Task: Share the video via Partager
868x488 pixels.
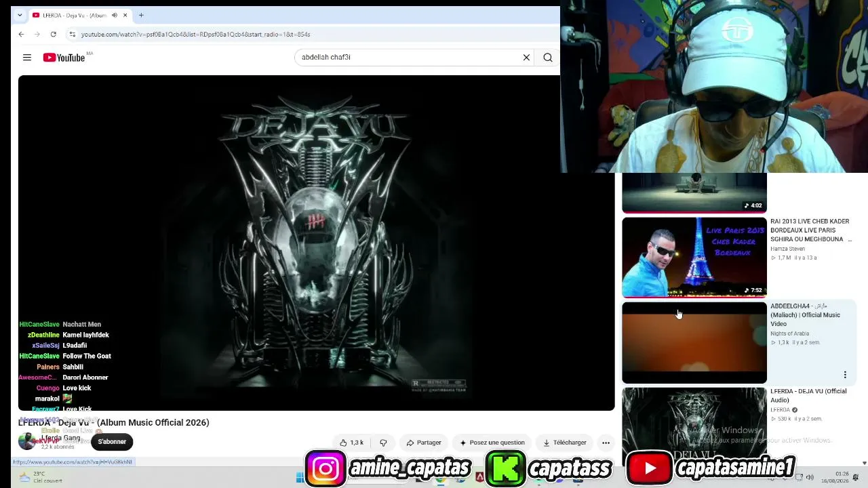Action: coord(424,443)
